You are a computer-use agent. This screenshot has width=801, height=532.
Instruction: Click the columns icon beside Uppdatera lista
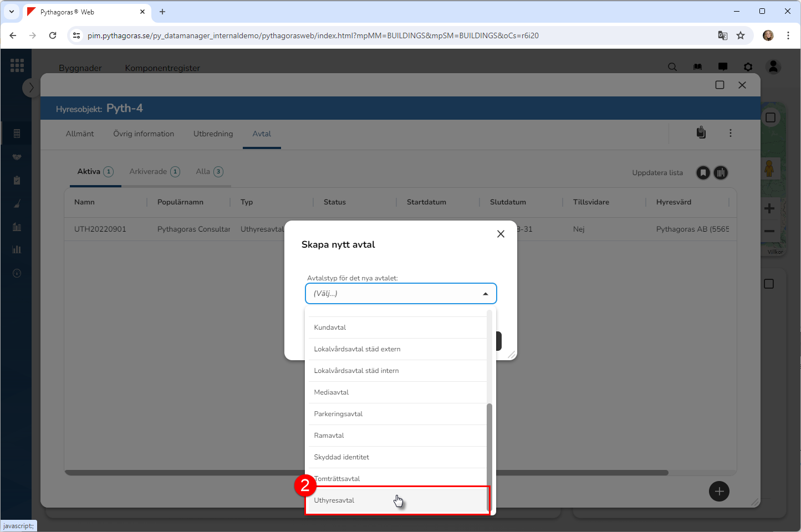click(x=721, y=173)
